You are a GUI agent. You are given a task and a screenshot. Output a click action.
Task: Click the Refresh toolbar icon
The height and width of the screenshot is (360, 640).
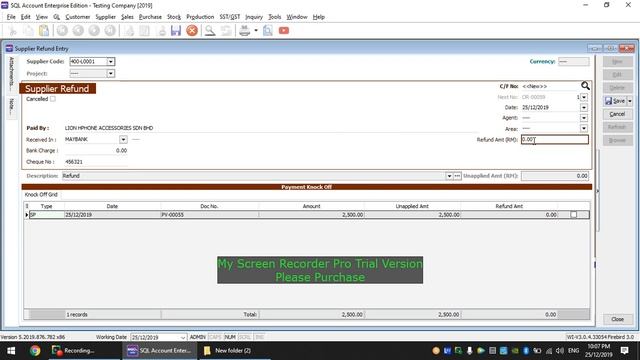coord(226,31)
